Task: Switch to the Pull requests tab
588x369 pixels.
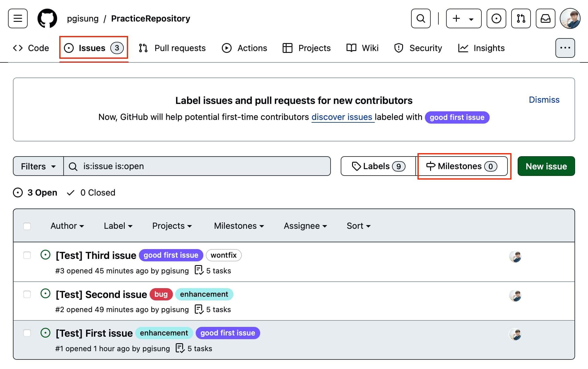Action: pyautogui.click(x=172, y=48)
